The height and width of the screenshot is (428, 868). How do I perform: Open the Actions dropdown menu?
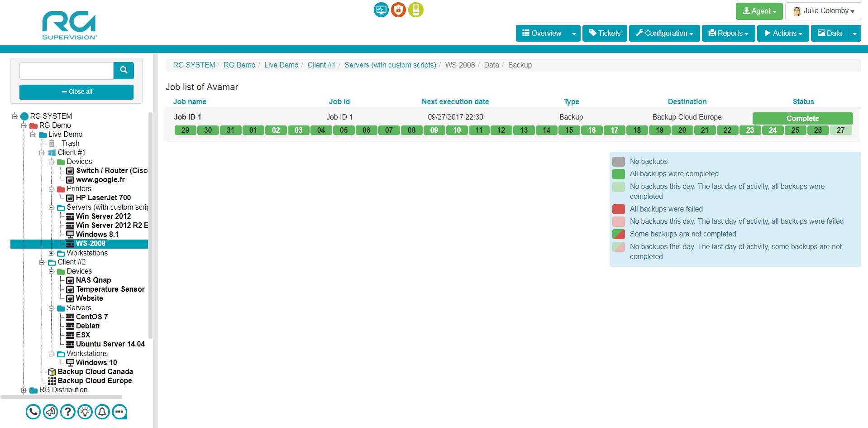[x=782, y=33]
